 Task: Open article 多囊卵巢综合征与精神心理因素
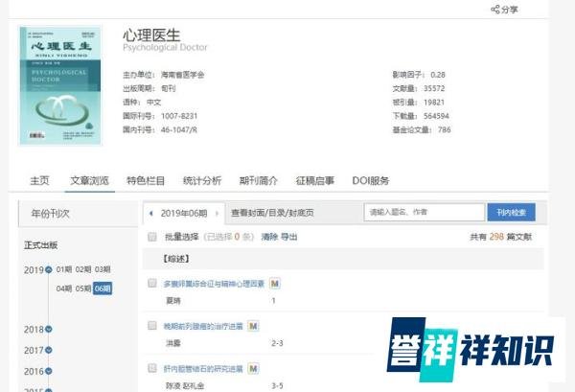[214, 284]
